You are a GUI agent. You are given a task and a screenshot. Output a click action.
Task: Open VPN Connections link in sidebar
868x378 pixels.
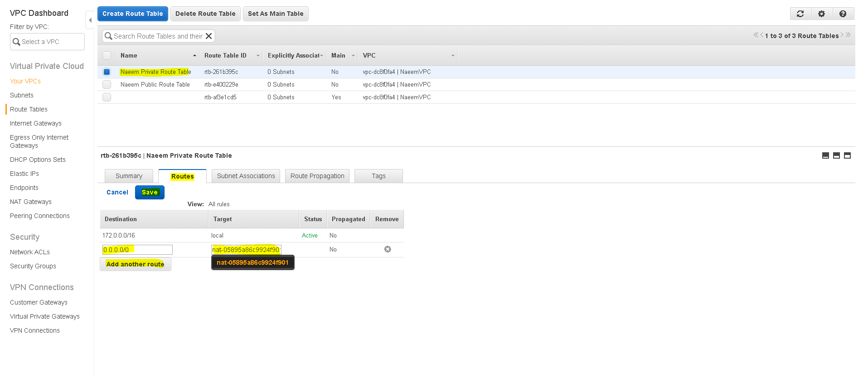click(x=35, y=330)
